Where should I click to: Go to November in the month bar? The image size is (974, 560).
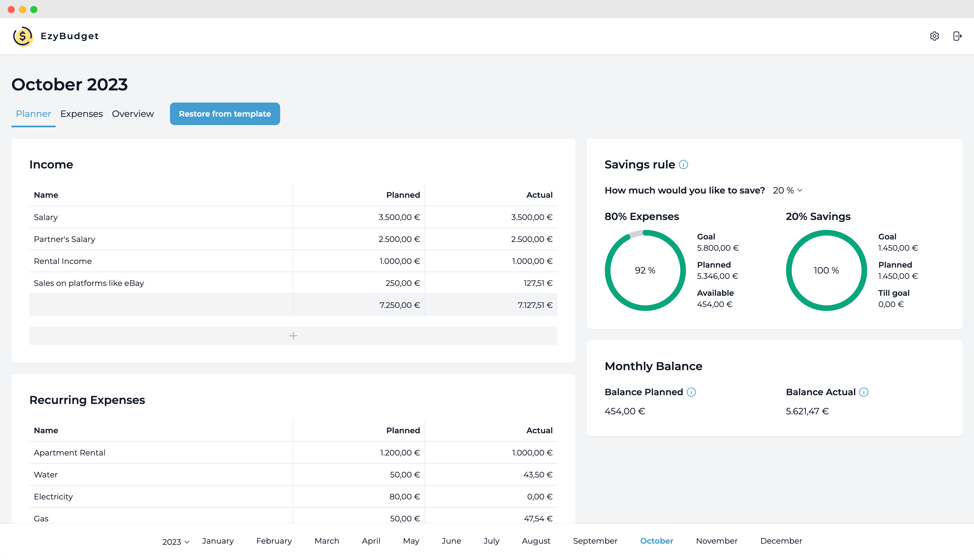click(x=717, y=541)
